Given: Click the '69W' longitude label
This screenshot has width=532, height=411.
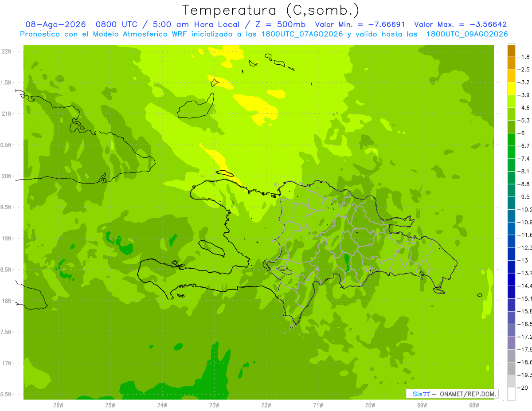Looking at the screenshot, I should [x=422, y=405].
